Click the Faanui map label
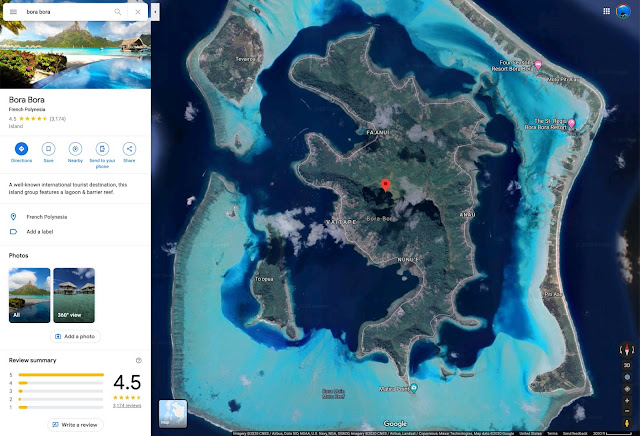 (x=378, y=132)
